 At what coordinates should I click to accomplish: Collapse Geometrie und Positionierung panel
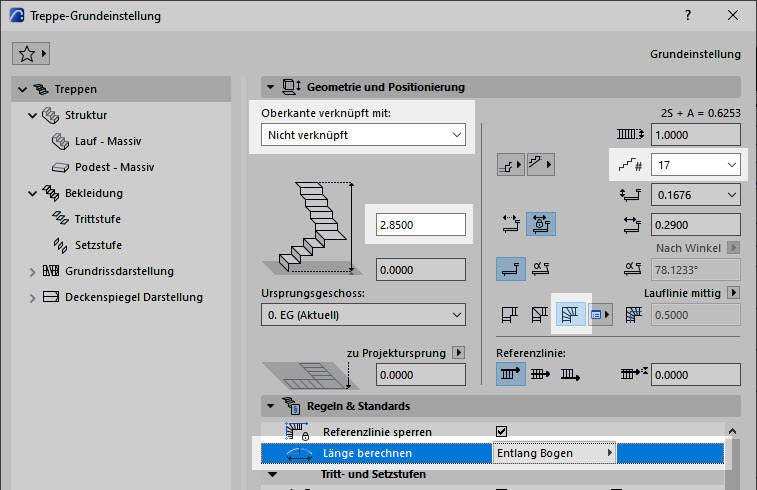[x=270, y=87]
